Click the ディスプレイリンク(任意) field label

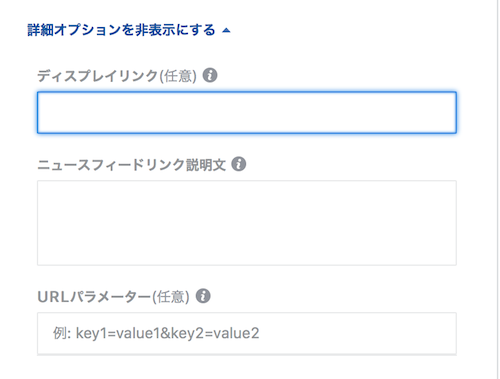(x=117, y=76)
